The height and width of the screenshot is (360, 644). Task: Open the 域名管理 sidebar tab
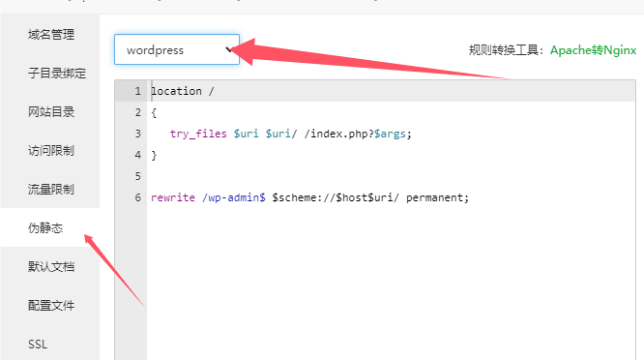pos(50,35)
